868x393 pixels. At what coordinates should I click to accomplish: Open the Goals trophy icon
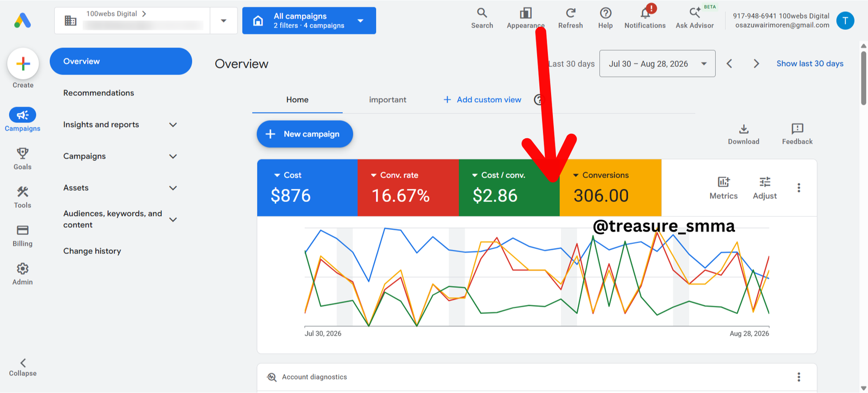[22, 153]
